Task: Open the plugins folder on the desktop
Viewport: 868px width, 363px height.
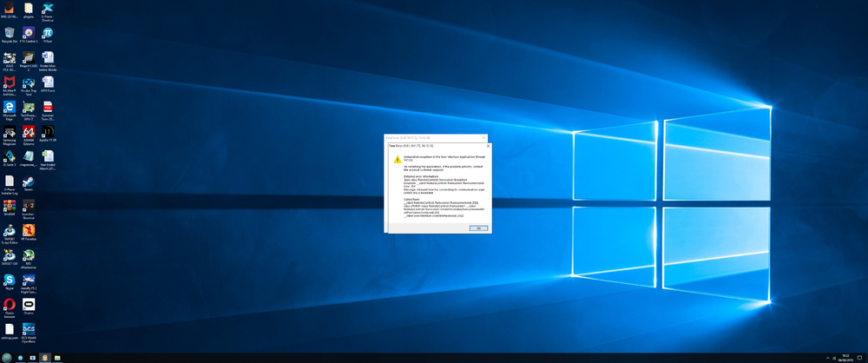Action: tap(29, 9)
